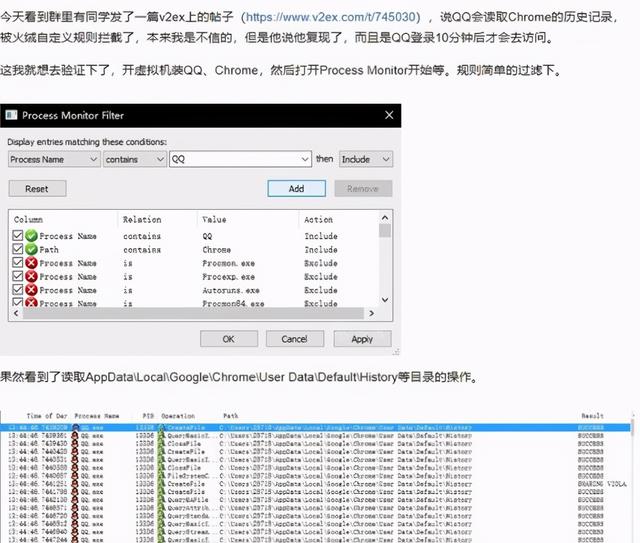The width and height of the screenshot is (640, 543).
Task: Close the Process Monitor Filter dialog
Action: 389,115
